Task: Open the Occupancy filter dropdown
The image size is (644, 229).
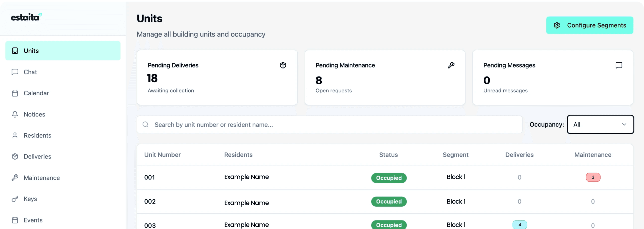Action: click(600, 125)
